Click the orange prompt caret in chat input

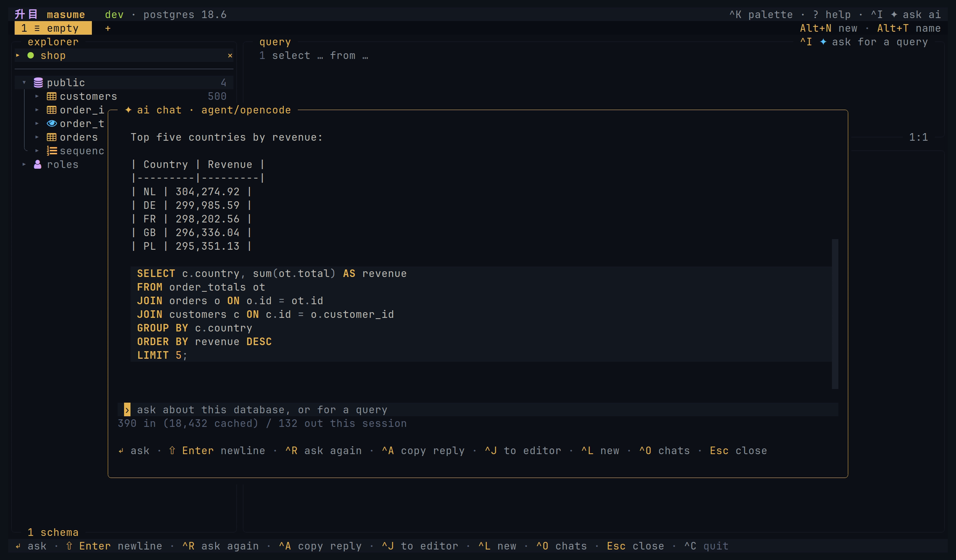point(127,410)
